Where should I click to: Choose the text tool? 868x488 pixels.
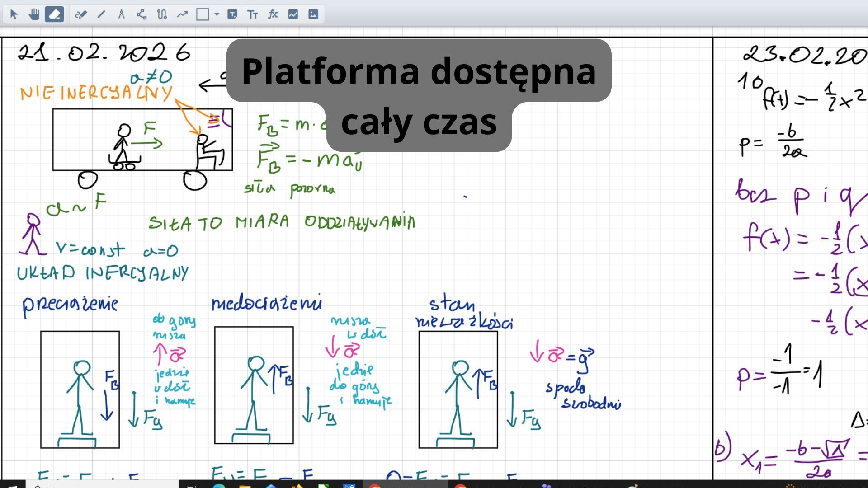point(253,14)
